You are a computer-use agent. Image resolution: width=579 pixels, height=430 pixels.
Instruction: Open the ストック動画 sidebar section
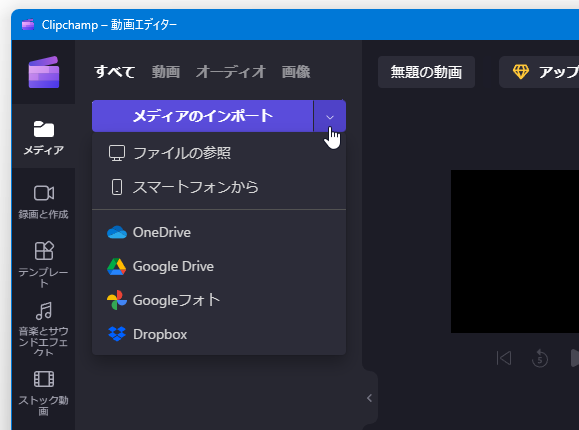point(44,393)
